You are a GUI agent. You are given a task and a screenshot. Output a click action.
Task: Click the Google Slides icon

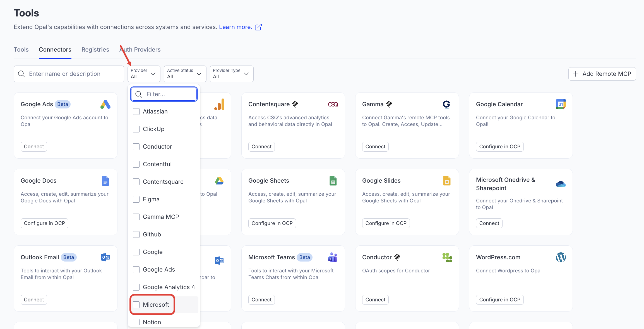[x=447, y=181]
